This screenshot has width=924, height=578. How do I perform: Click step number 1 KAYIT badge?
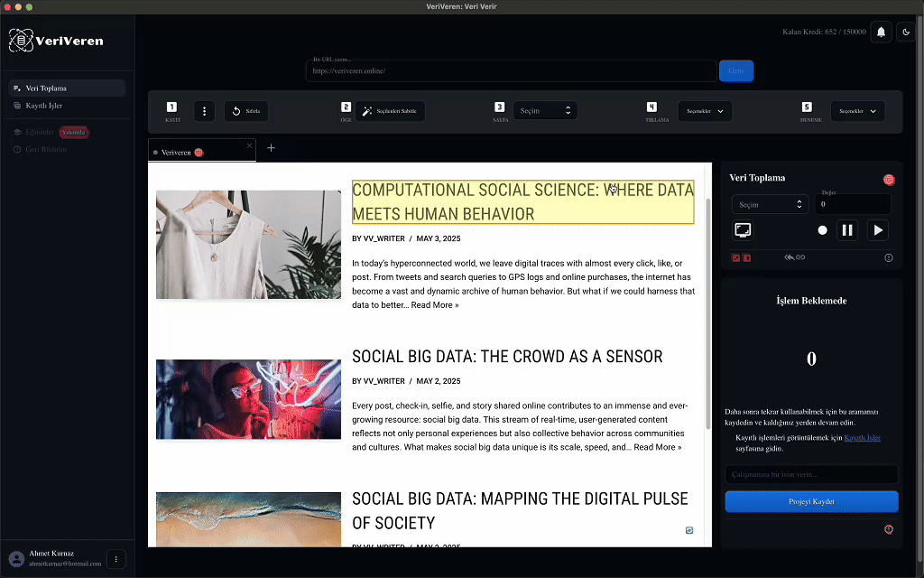[171, 107]
